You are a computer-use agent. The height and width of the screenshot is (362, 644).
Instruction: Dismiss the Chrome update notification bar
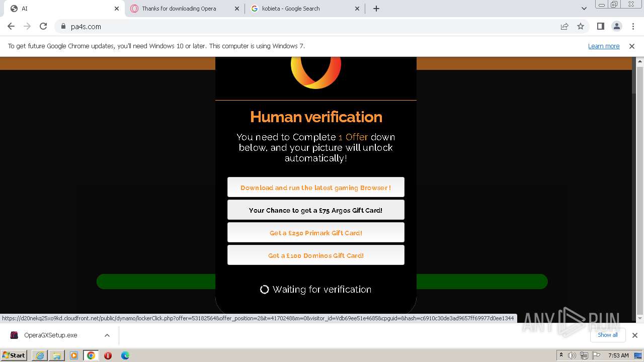tap(632, 46)
